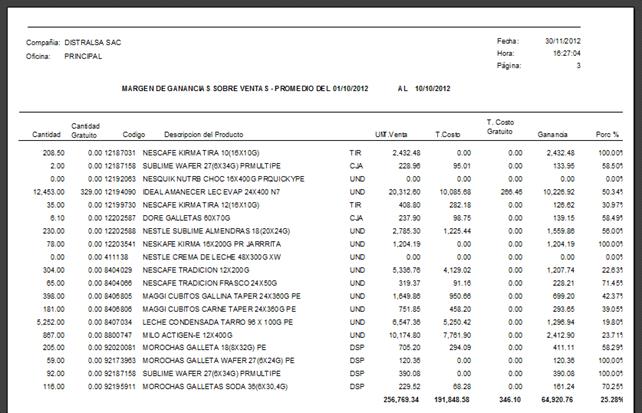The image size is (642, 413).
Task: Click NESCAFE TRADICION 12X200G description
Action: (196, 270)
